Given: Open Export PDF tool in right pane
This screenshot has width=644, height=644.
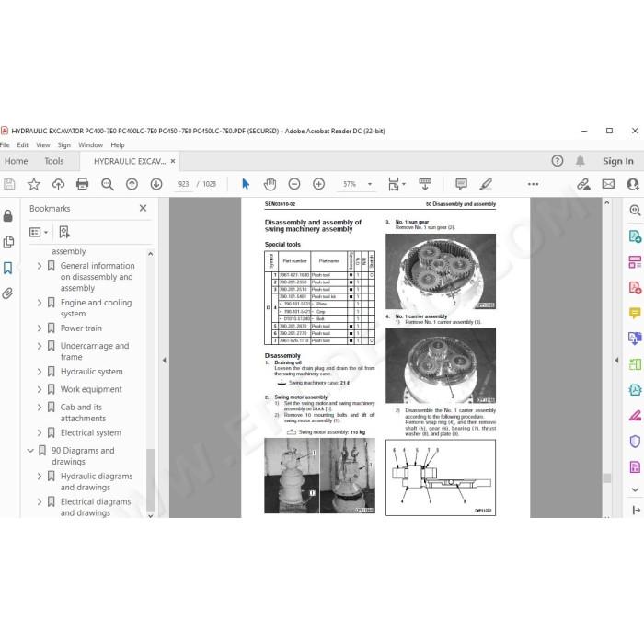Looking at the screenshot, I should [635, 236].
